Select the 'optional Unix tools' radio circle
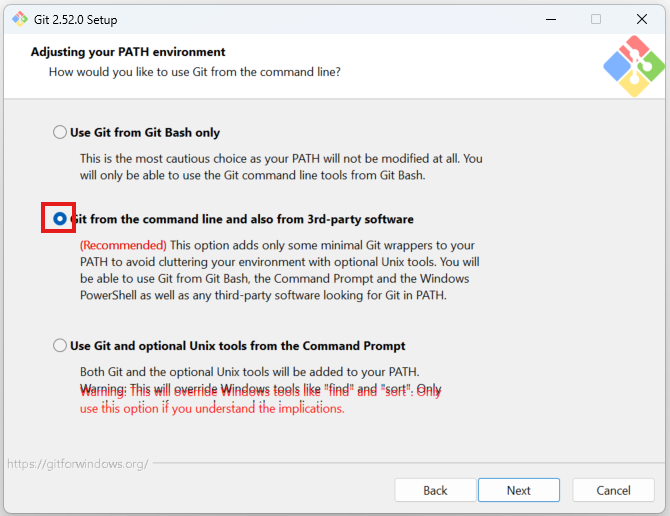This screenshot has width=670, height=516. 60,346
